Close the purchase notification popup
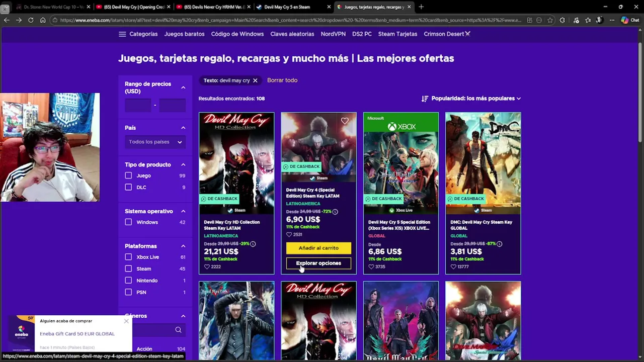Image resolution: width=644 pixels, height=362 pixels. [126, 321]
